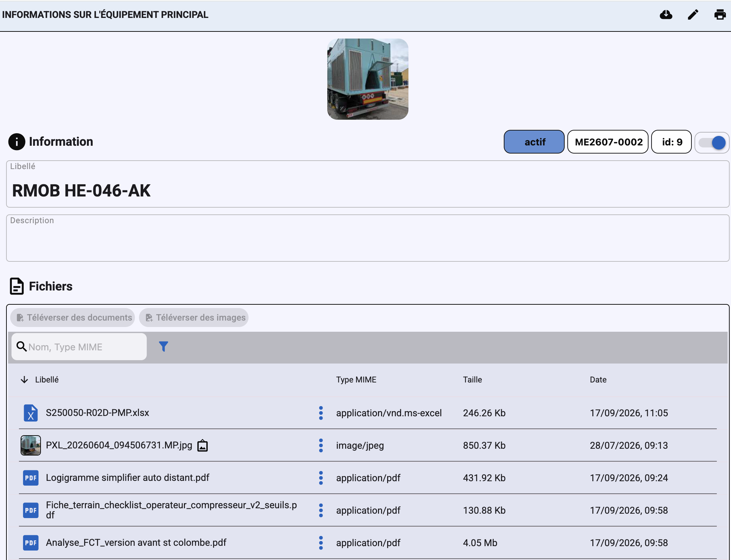Click the actif status badge
The height and width of the screenshot is (560, 731).
[534, 142]
